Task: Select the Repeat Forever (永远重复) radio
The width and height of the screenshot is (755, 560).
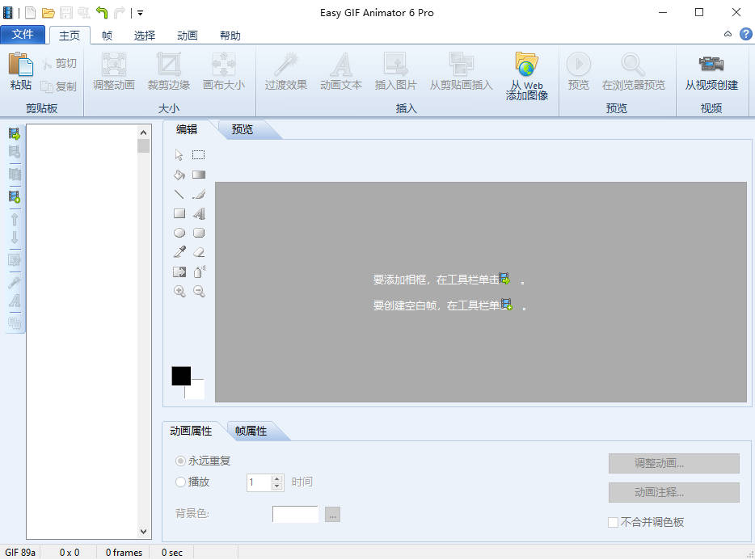Action: tap(180, 461)
